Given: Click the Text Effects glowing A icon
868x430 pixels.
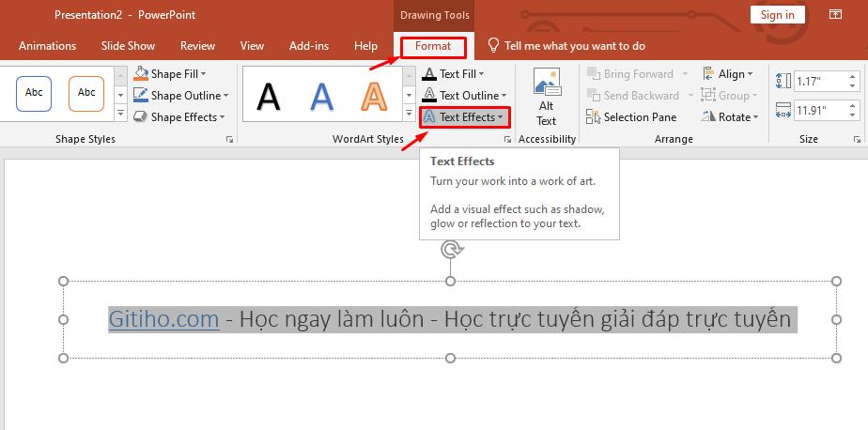Looking at the screenshot, I should coord(429,117).
